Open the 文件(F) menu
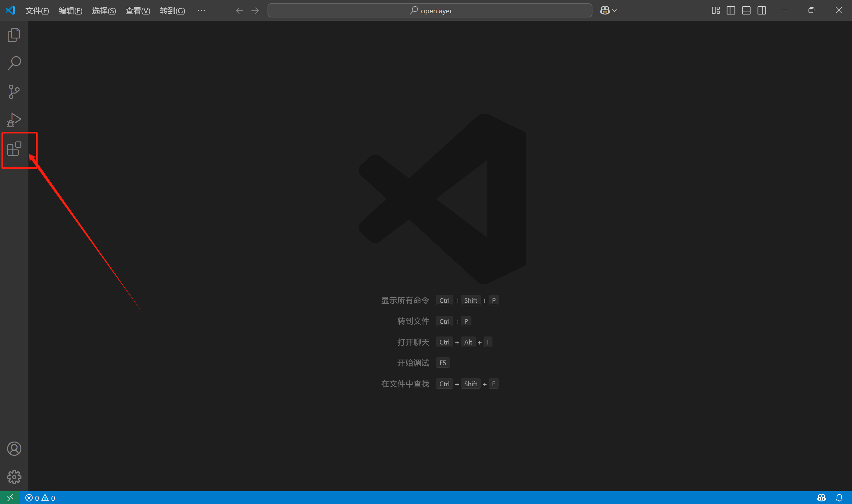This screenshot has width=852, height=504. click(37, 11)
